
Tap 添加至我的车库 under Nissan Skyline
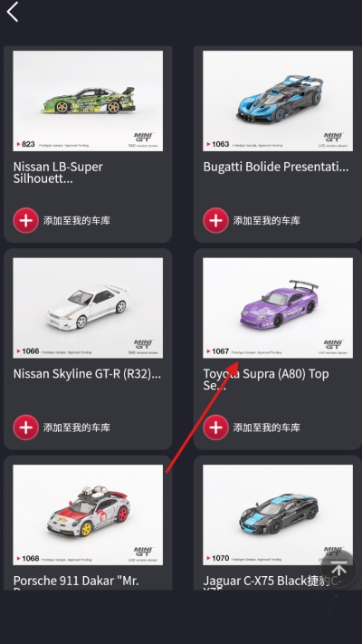point(77,428)
